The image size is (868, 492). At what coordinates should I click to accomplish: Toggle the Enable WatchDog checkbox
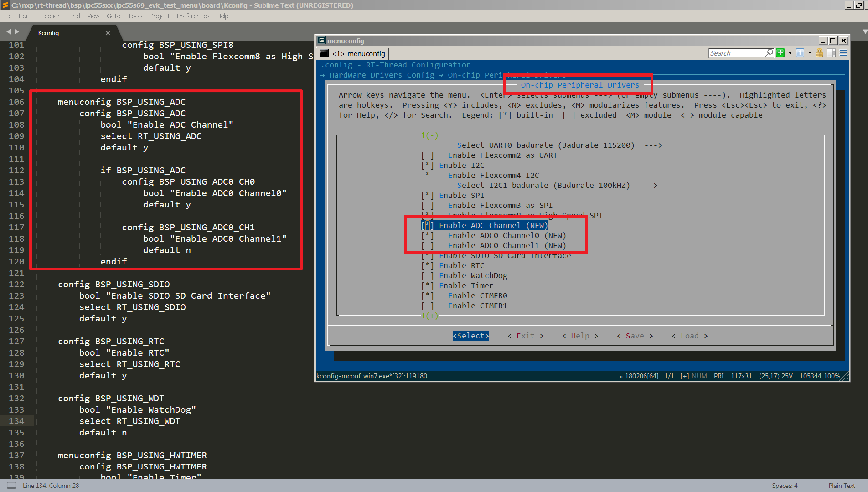(427, 275)
